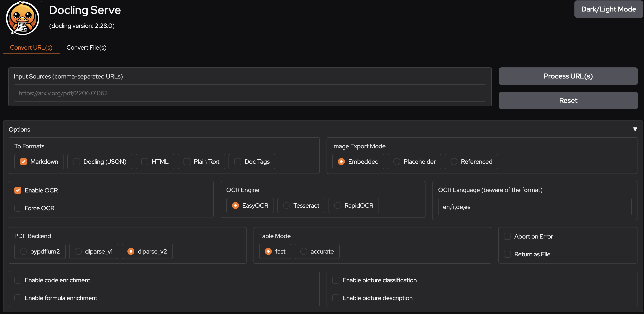The image size is (644, 314).
Task: Choose accurate table mode
Action: (304, 251)
